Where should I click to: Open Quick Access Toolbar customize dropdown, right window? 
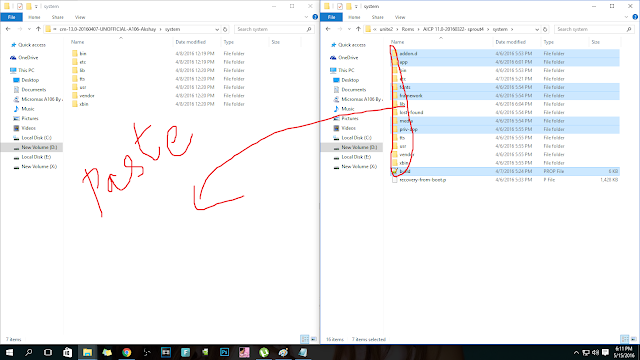[x=356, y=7]
